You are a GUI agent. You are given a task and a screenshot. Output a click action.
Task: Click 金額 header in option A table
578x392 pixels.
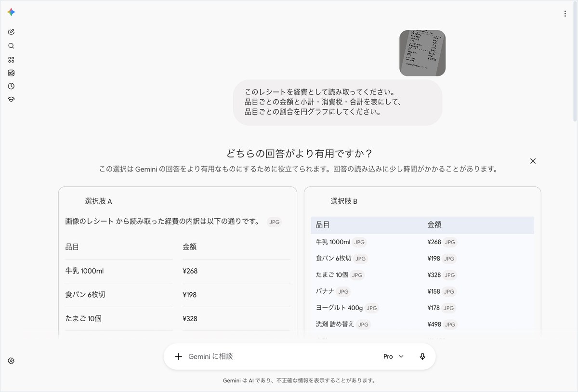[x=190, y=247]
